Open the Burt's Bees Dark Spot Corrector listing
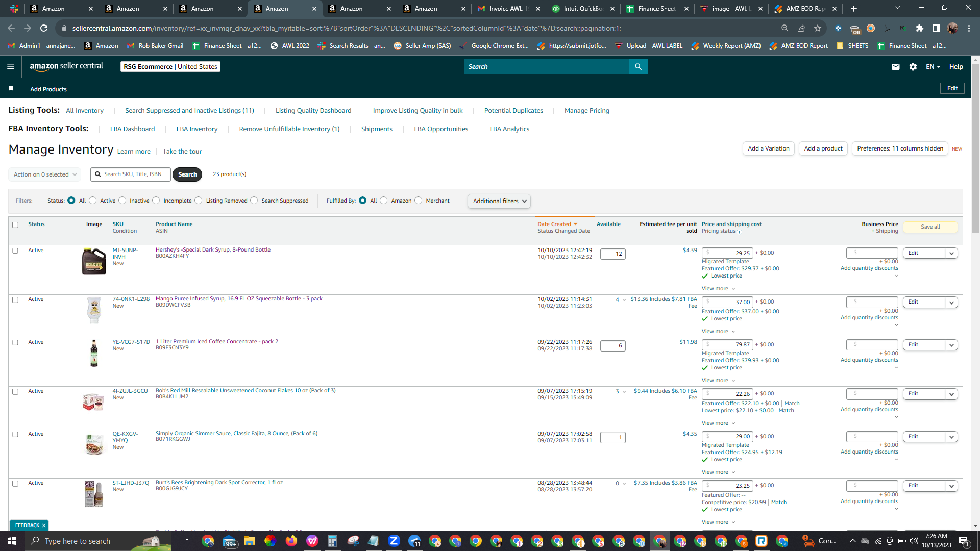This screenshot has width=980, height=551. tap(219, 483)
